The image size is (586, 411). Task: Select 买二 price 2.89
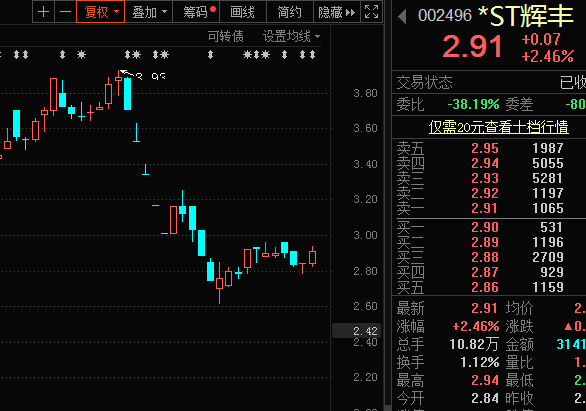click(485, 242)
